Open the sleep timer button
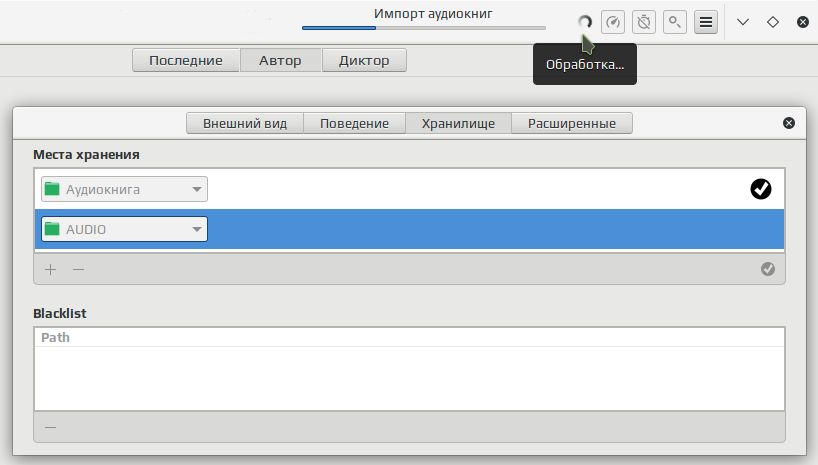Screen dimensions: 818x465 click(x=644, y=22)
